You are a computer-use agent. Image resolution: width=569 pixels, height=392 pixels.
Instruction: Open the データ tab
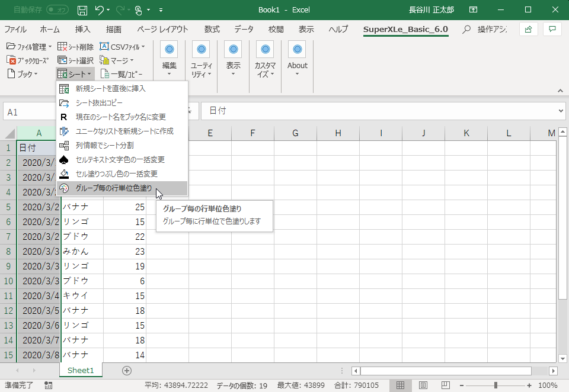coord(244,30)
